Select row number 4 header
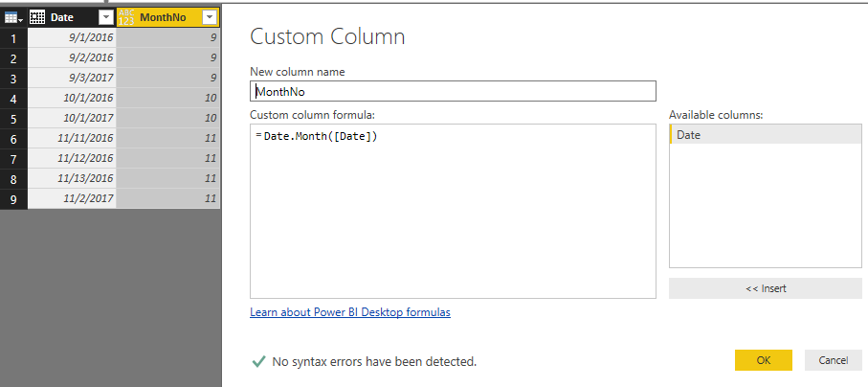The image size is (868, 387). 13,98
